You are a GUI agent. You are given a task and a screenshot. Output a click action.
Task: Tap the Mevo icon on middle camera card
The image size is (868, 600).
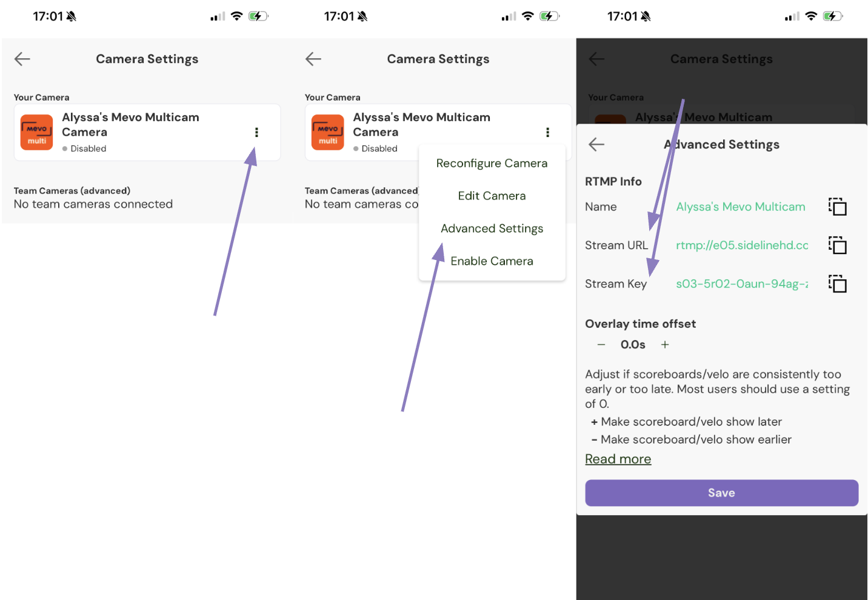328,132
